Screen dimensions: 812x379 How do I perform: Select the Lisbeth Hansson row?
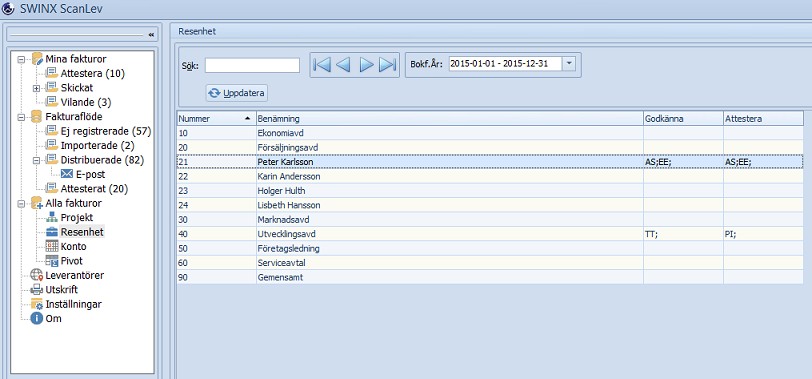tap(490, 205)
